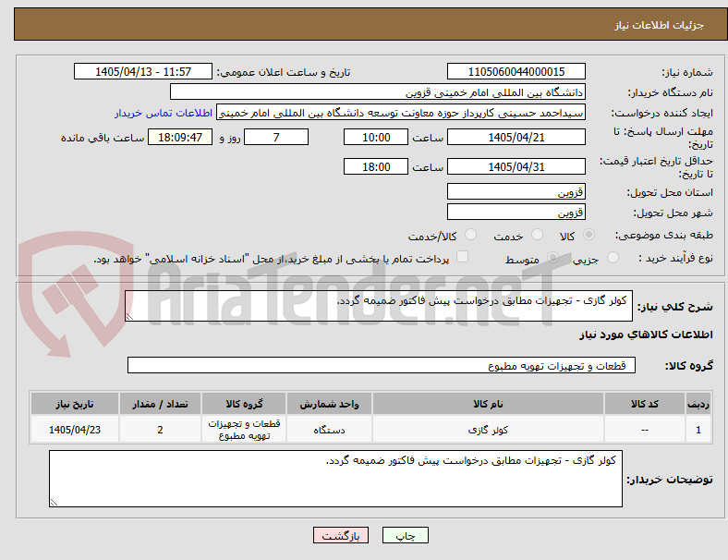Click the گروه کالا column header
Image resolution: width=728 pixels, height=560 pixels.
coord(244,404)
